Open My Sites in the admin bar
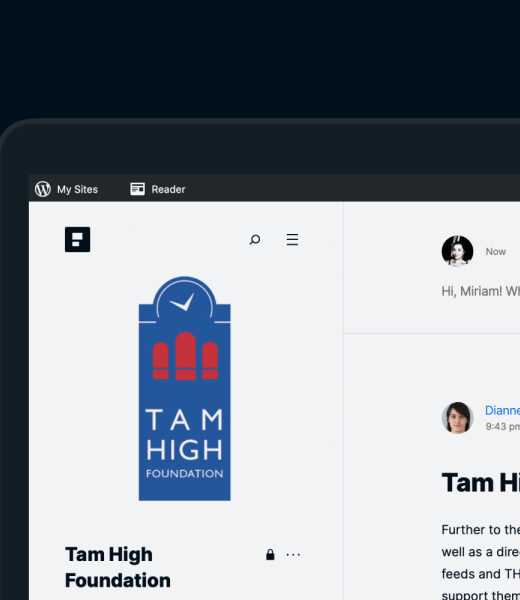The image size is (520, 600). coord(66,189)
